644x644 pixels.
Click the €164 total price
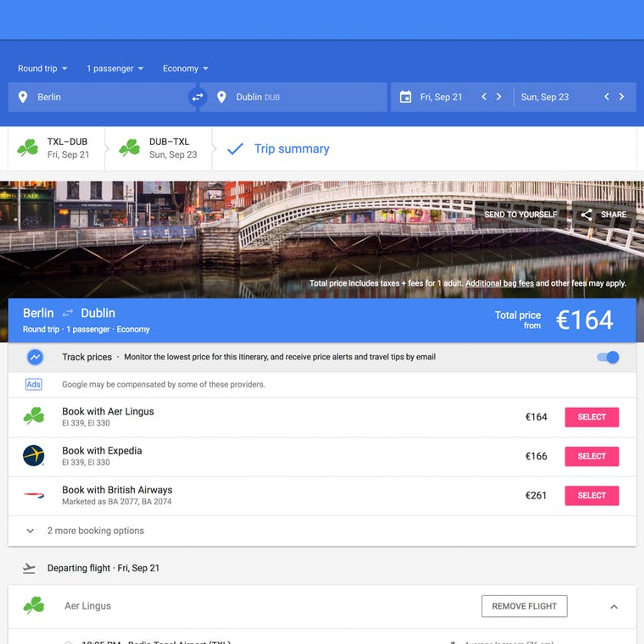pyautogui.click(x=584, y=320)
